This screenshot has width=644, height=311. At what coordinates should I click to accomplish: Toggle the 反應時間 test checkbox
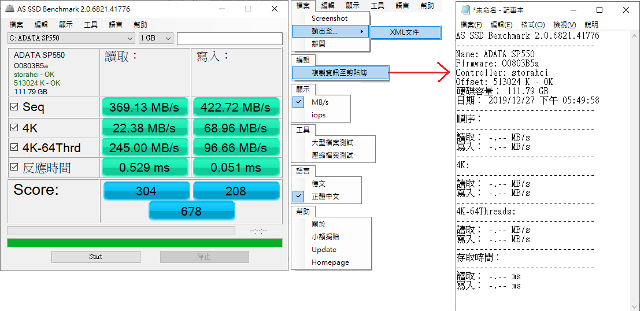click(14, 167)
